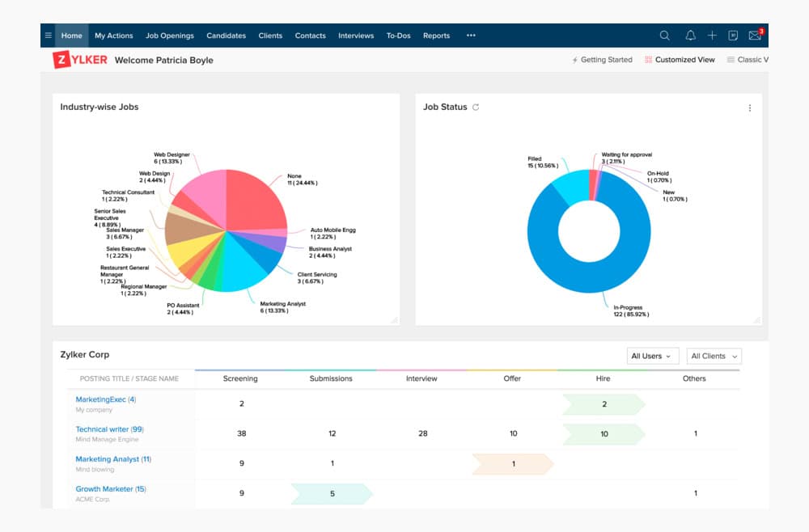View the Reports tab
Viewport: 809px width, 532px height.
(x=437, y=36)
